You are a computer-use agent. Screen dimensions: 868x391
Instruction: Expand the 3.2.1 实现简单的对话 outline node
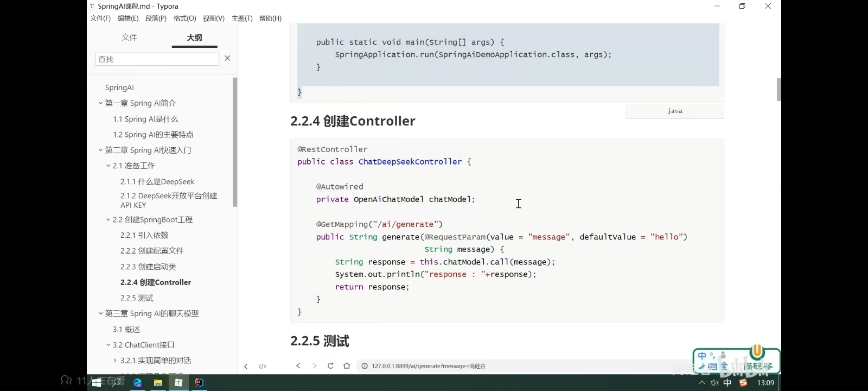115,361
